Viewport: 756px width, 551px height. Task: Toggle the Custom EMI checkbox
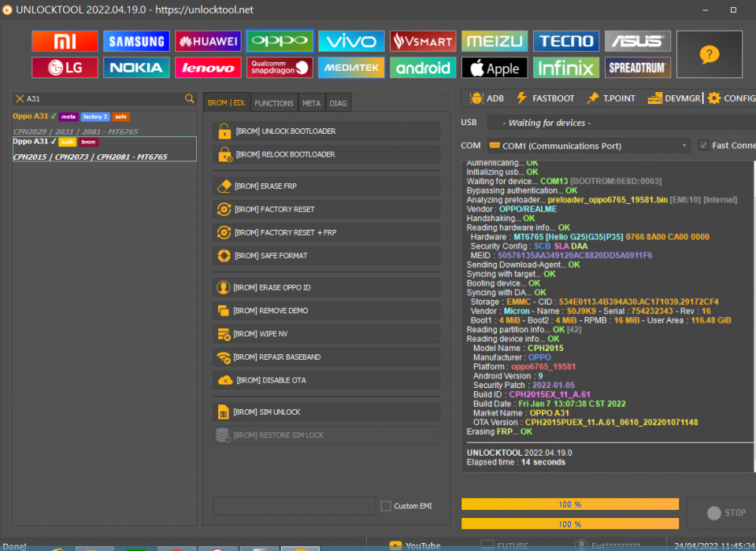click(386, 505)
